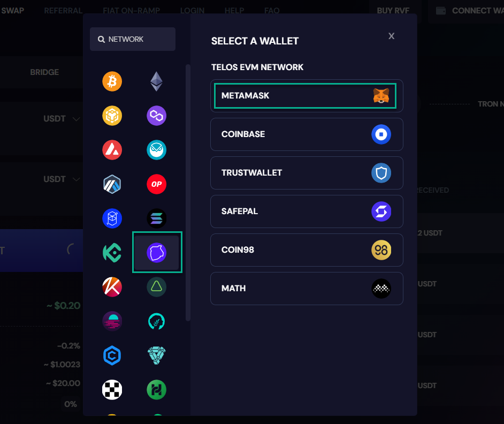Pick the KuCoin chain network icon

[112, 253]
